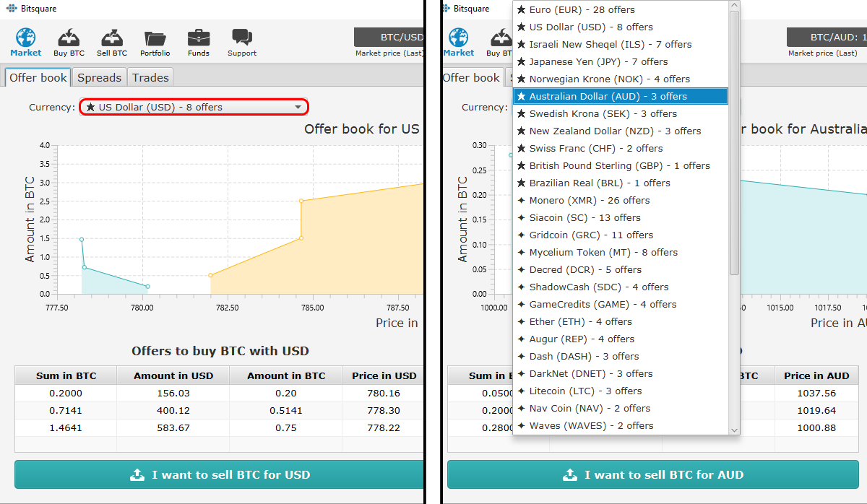Select Dash (DASH) - 3 offers
Image resolution: width=867 pixels, height=504 pixels.
tap(621, 357)
